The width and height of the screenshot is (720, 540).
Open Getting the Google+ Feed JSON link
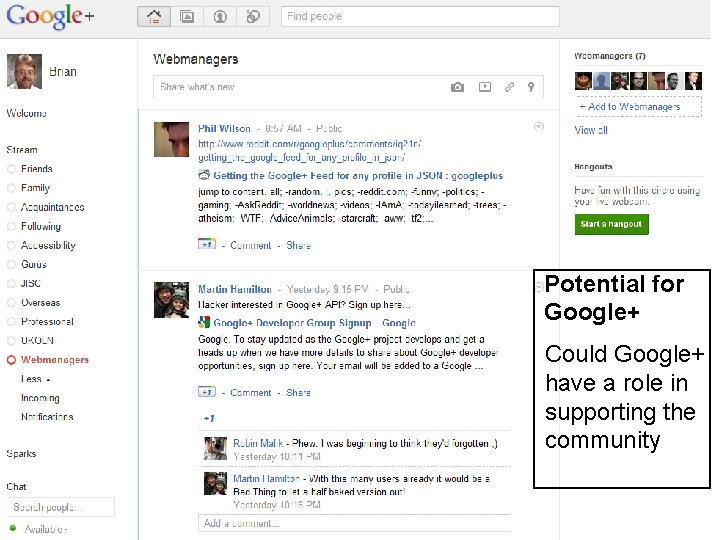pyautogui.click(x=358, y=175)
